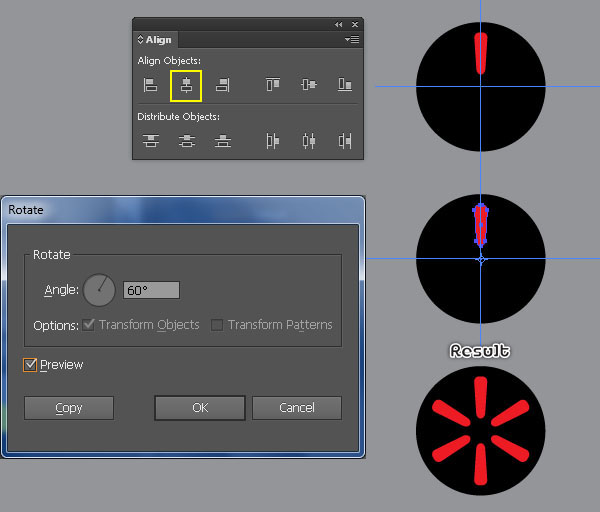Collapse Align panel with double-arrow icon
The width and height of the screenshot is (600, 512).
tap(339, 24)
